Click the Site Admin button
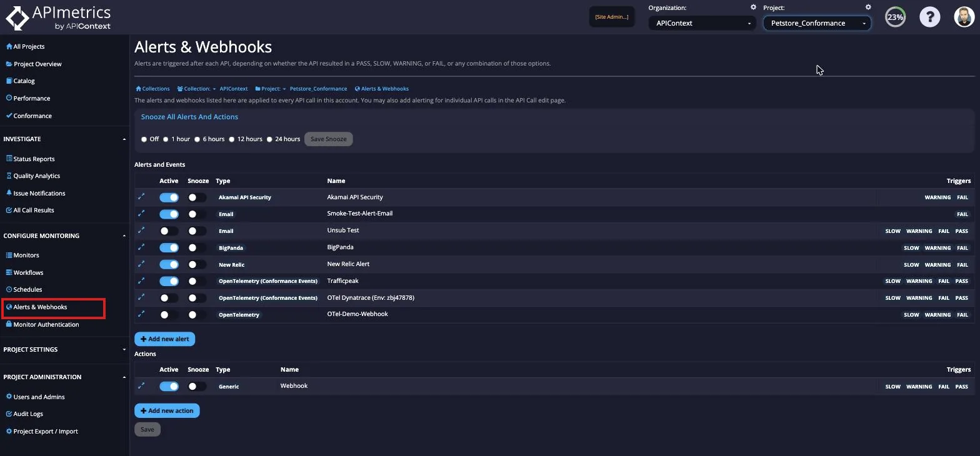Screen dimensions: 980x456 coord(612,17)
